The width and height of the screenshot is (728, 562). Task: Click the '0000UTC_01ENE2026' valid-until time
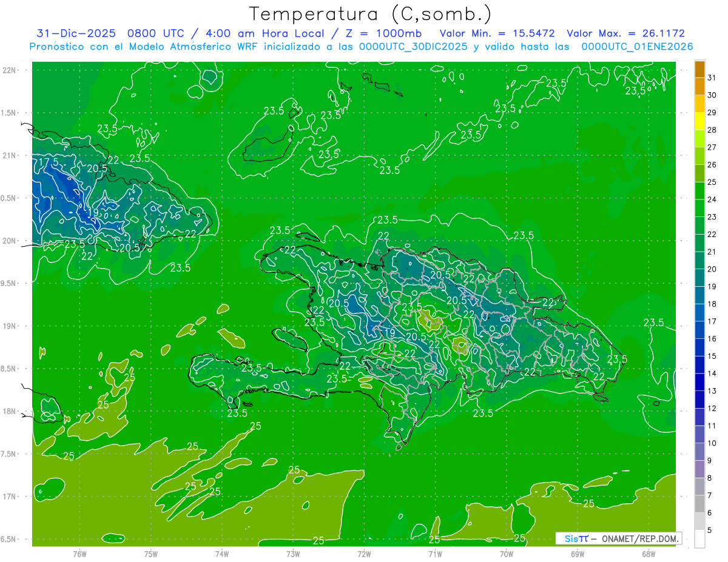[x=637, y=47]
